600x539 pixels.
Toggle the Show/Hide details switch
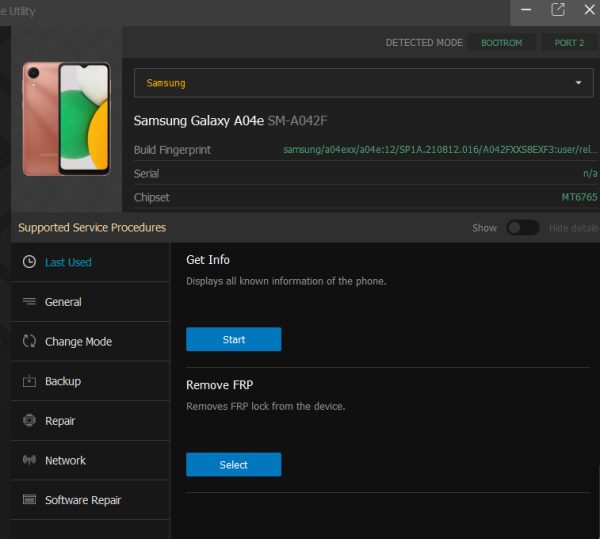tap(523, 228)
